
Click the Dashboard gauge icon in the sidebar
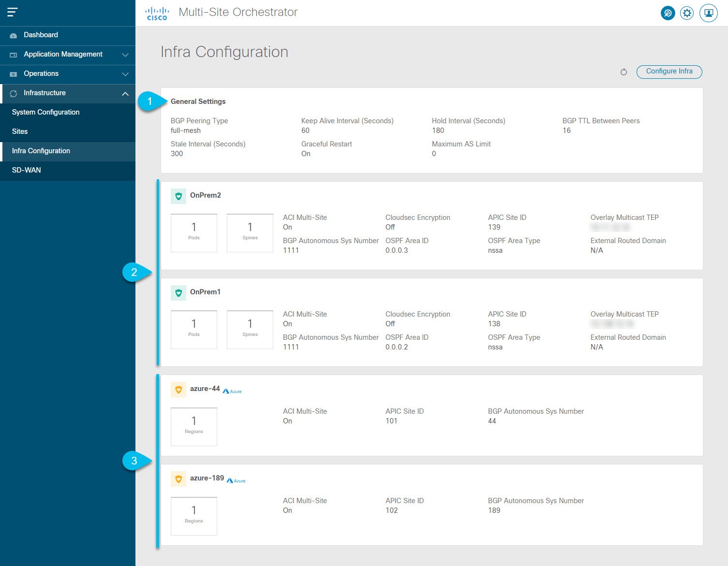[x=14, y=35]
